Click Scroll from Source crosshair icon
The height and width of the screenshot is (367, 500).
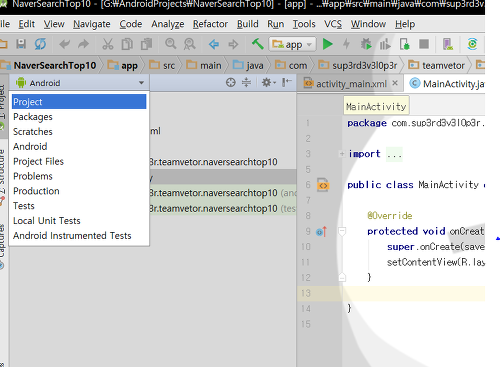tap(231, 82)
